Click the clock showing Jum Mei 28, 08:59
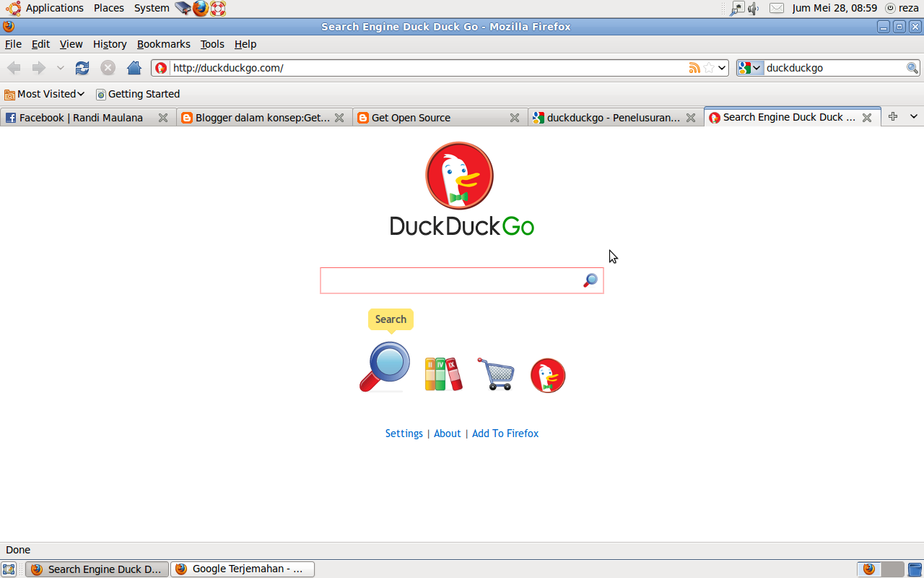This screenshot has height=578, width=924. point(834,8)
